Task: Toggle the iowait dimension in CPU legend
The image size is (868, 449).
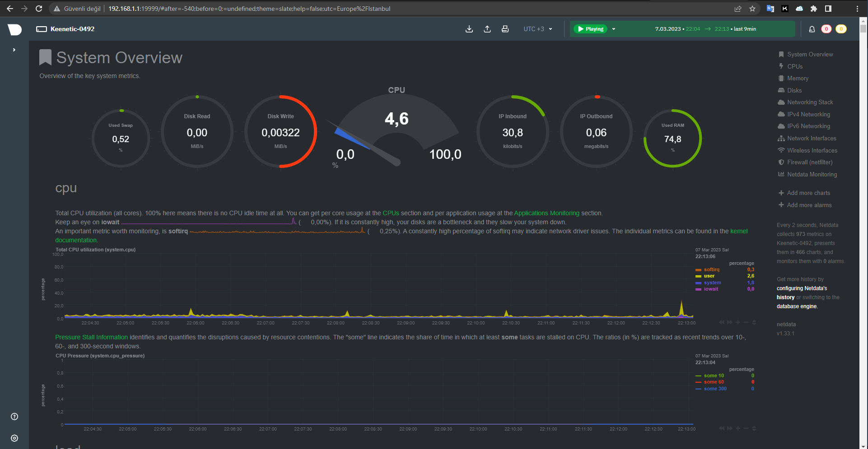Action: (711, 289)
